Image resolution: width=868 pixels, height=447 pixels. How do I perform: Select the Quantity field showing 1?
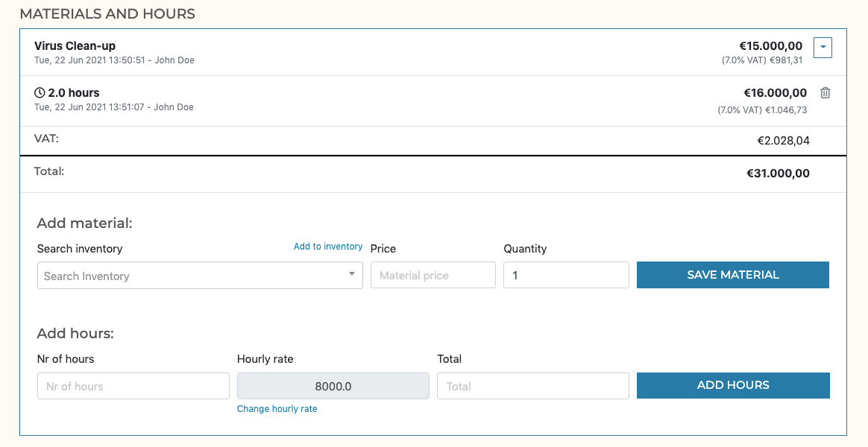click(566, 275)
